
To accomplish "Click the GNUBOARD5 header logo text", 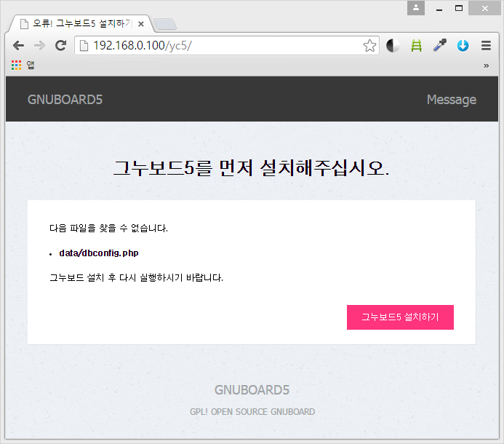I will point(65,100).
